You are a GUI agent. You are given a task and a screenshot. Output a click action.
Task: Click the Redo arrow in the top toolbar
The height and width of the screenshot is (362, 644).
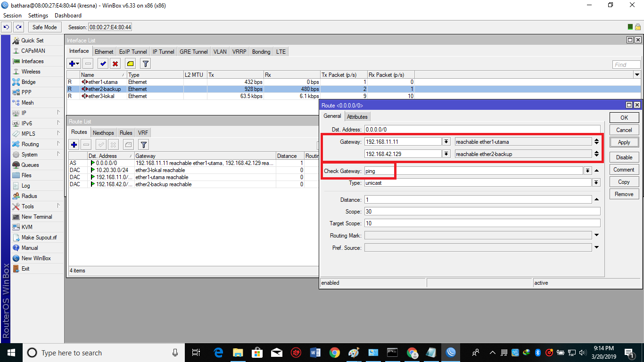[x=18, y=27]
